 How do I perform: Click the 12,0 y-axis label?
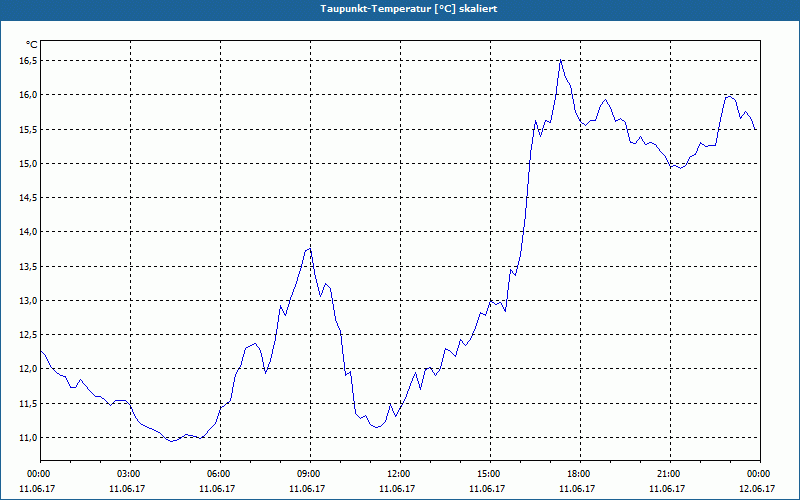click(x=29, y=369)
